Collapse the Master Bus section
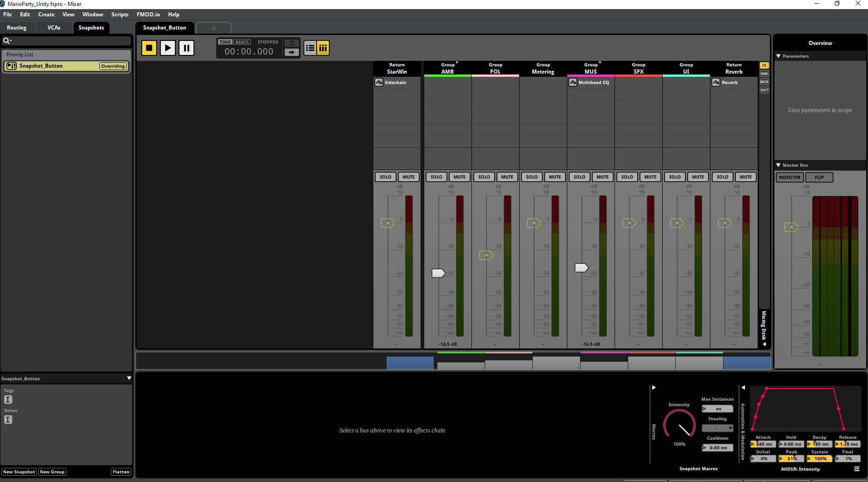This screenshot has height=482, width=868. click(x=779, y=165)
